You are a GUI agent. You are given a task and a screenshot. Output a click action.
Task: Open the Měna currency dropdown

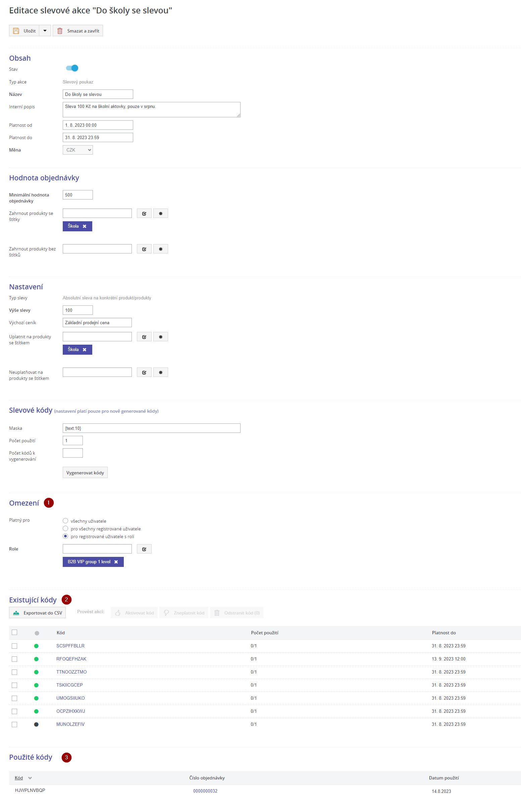point(78,150)
